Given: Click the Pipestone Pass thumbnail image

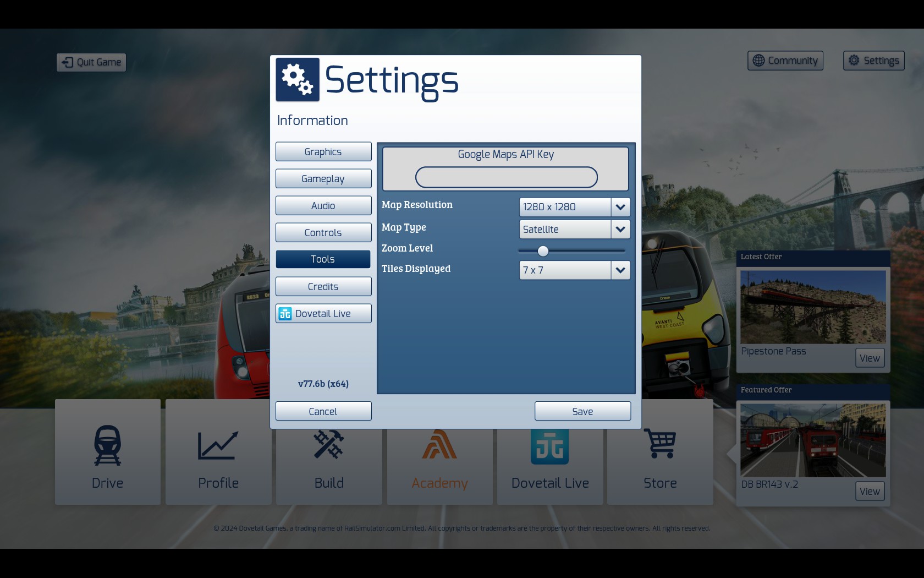Looking at the screenshot, I should pyautogui.click(x=813, y=307).
